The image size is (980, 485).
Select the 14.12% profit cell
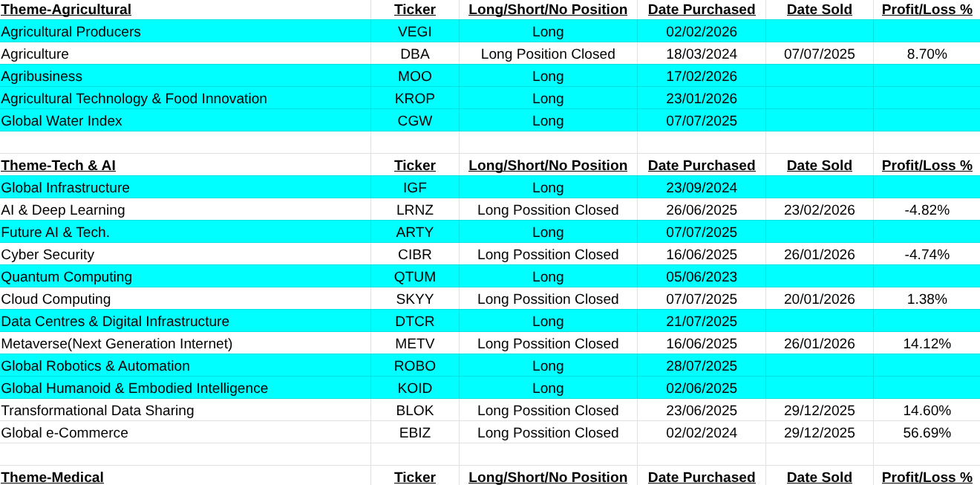[927, 344]
